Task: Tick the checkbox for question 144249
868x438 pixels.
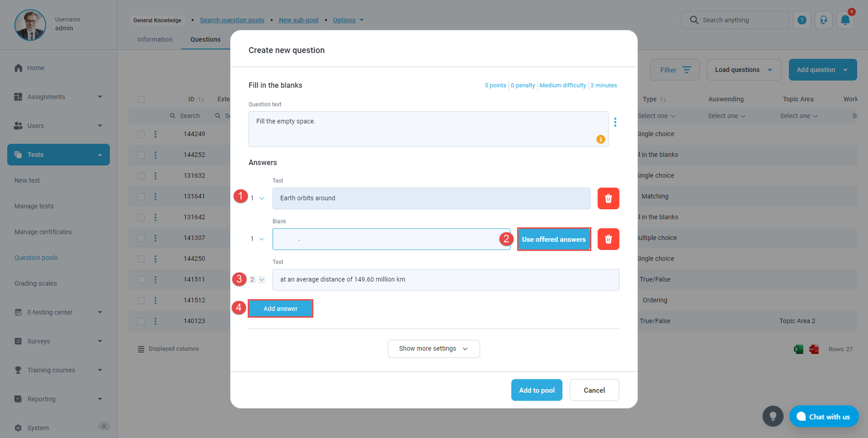Action: tap(141, 134)
